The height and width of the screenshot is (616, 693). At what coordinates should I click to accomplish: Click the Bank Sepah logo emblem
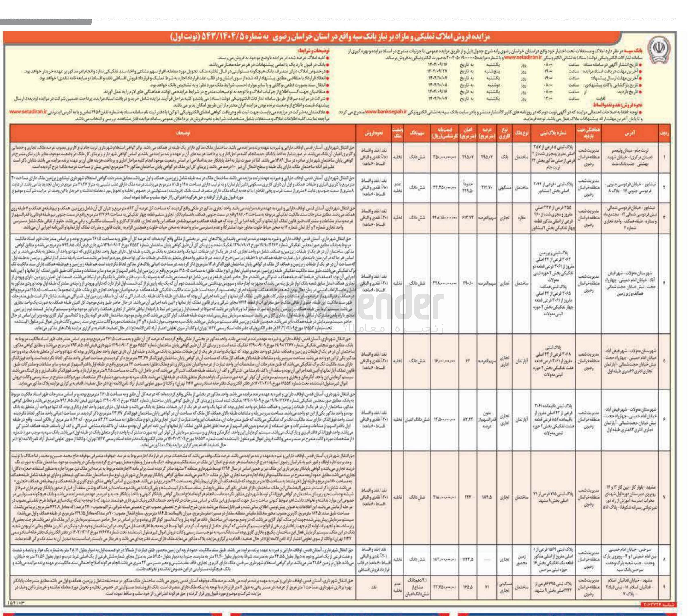click(x=658, y=49)
